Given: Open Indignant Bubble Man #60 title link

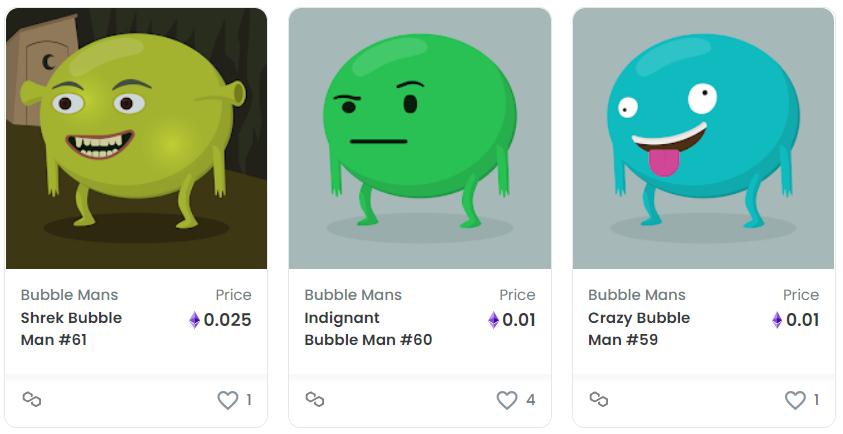Looking at the screenshot, I should point(368,329).
